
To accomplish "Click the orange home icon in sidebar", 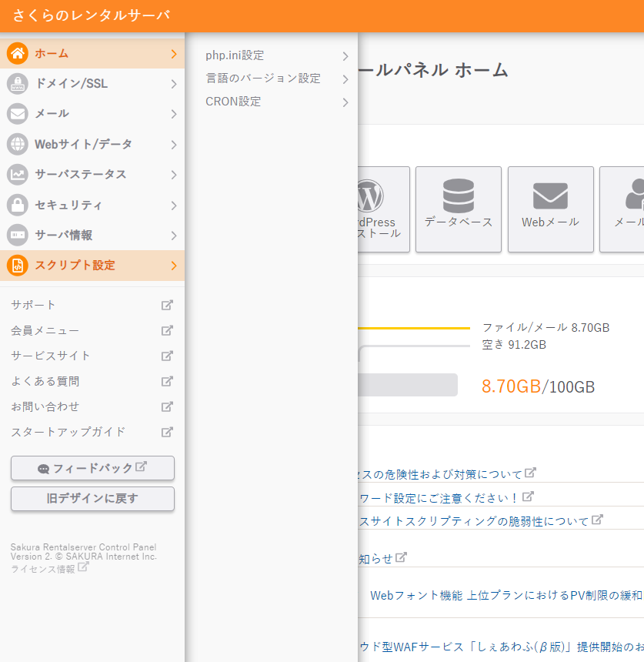I will (x=17, y=54).
